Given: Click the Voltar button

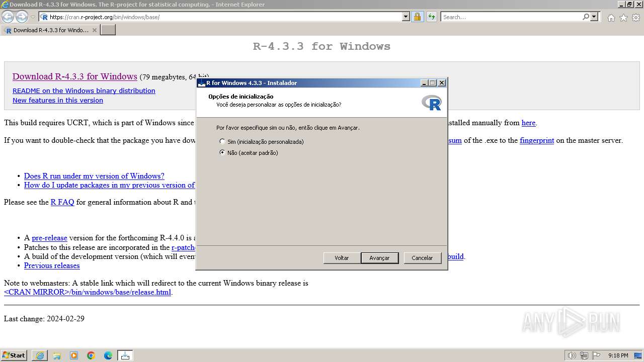Looking at the screenshot, I should click(342, 258).
